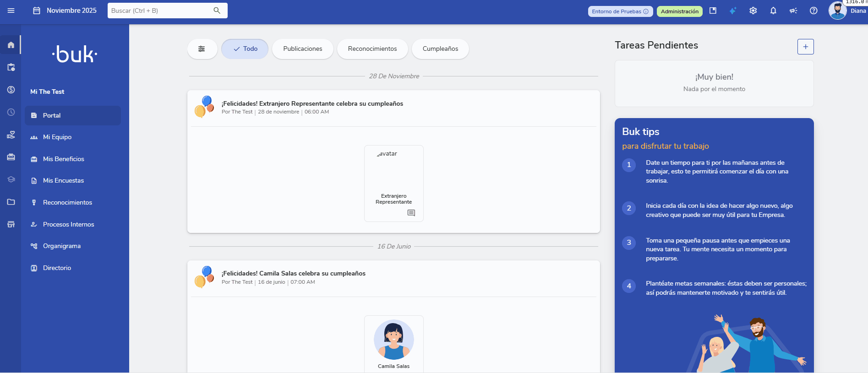
Task: Select the dollar sign icon in sidebar rail
Action: pyautogui.click(x=11, y=90)
